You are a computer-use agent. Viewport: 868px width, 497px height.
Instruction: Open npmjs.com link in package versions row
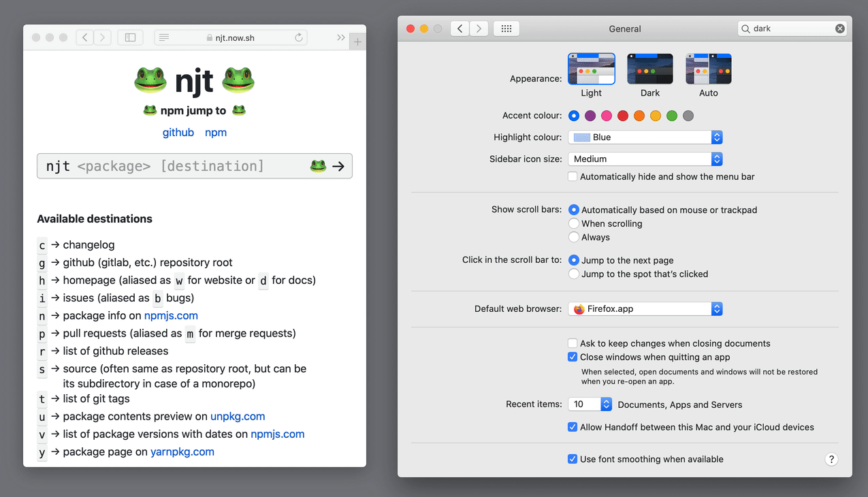pyautogui.click(x=278, y=434)
